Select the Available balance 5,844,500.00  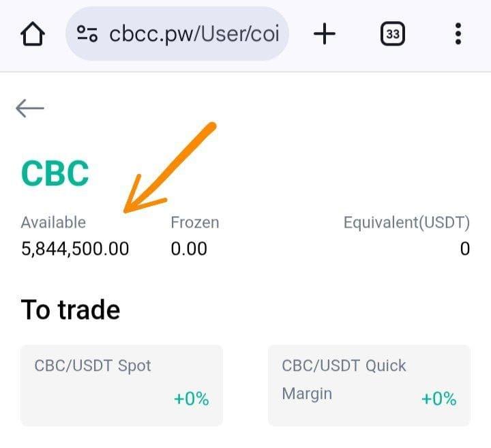pos(75,249)
